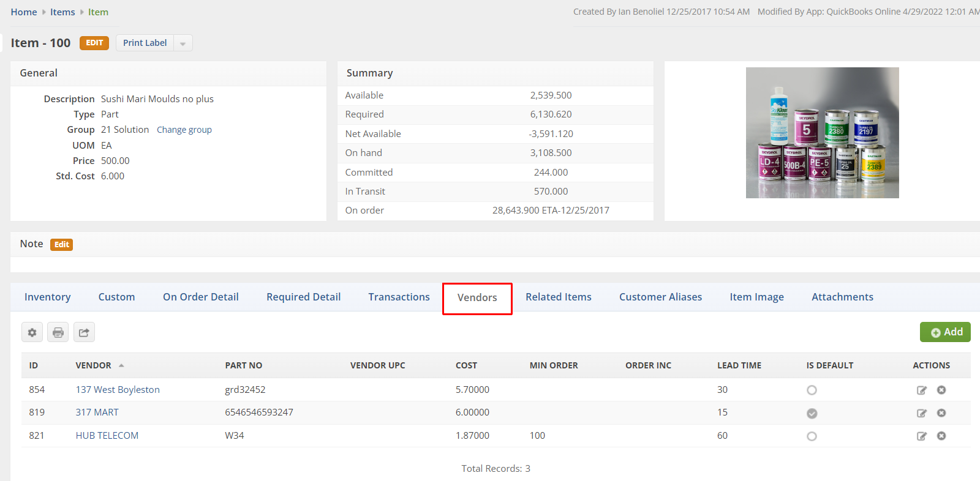The height and width of the screenshot is (481, 980).
Task: Open the Related Items tab
Action: 558,297
